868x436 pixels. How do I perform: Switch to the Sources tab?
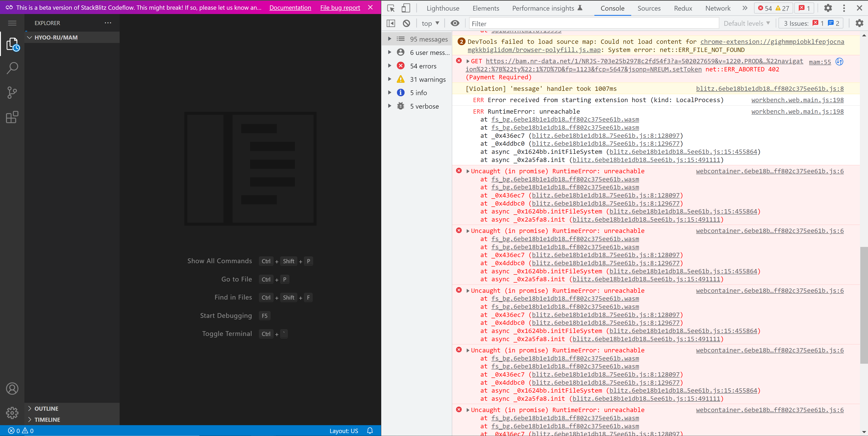[649, 8]
